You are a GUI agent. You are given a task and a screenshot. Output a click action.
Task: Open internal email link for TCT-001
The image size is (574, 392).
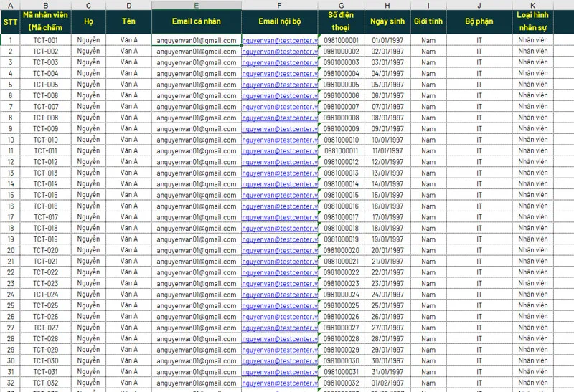pos(280,41)
